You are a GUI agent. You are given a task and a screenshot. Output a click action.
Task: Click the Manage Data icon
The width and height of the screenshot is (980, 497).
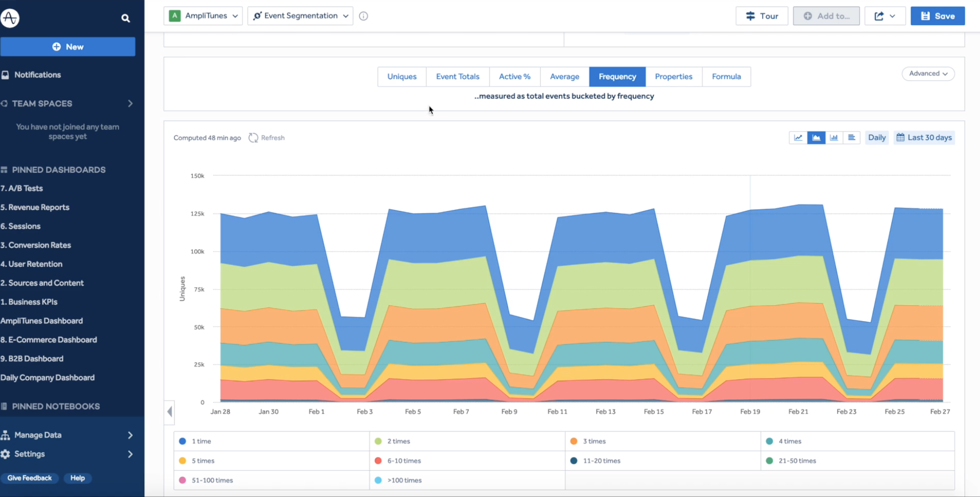[x=5, y=435]
